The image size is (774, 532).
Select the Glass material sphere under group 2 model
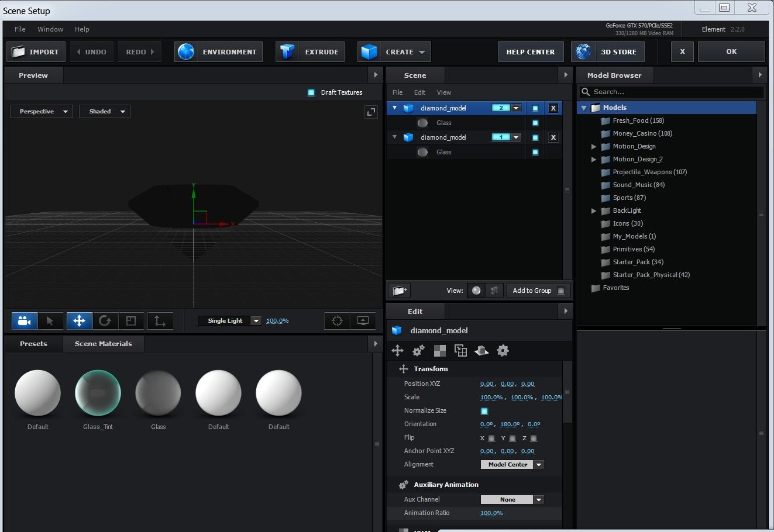tap(422, 123)
